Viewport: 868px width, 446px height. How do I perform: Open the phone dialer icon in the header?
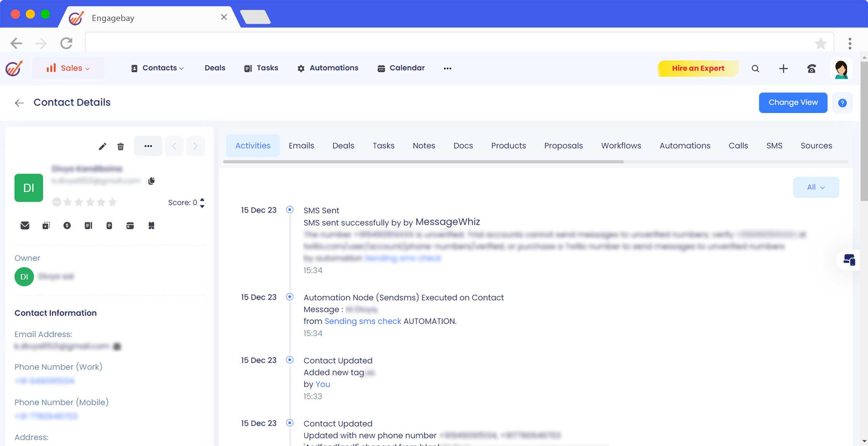[x=811, y=69]
